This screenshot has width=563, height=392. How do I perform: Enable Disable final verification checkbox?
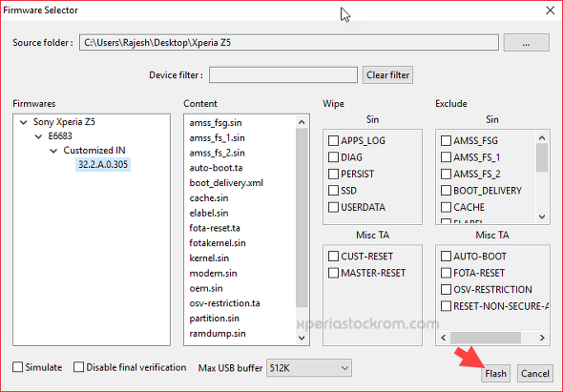(x=78, y=367)
